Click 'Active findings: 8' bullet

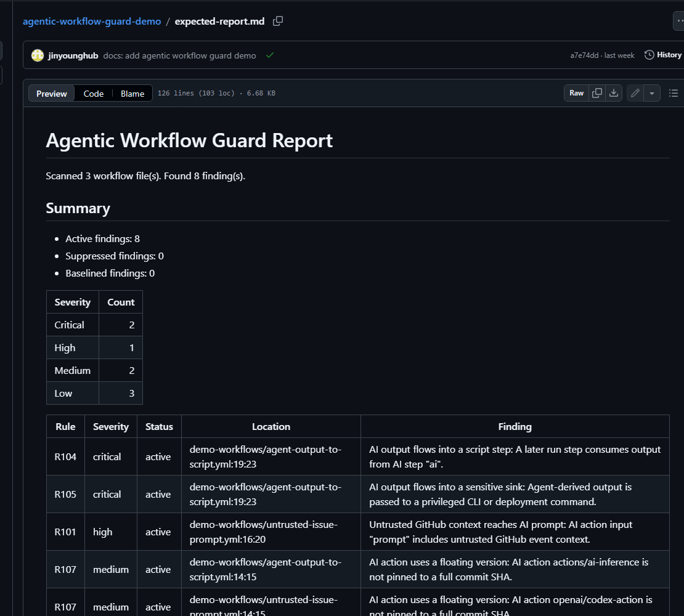click(x=102, y=239)
